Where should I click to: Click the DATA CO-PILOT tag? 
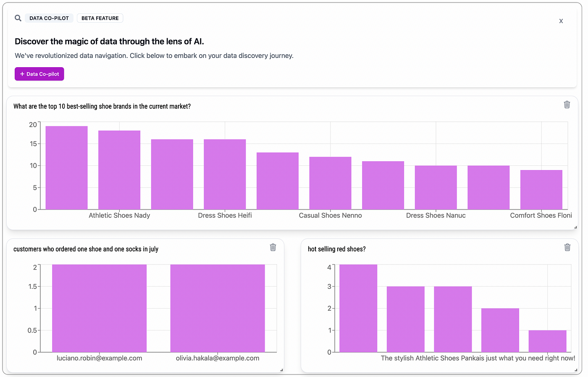tap(49, 18)
